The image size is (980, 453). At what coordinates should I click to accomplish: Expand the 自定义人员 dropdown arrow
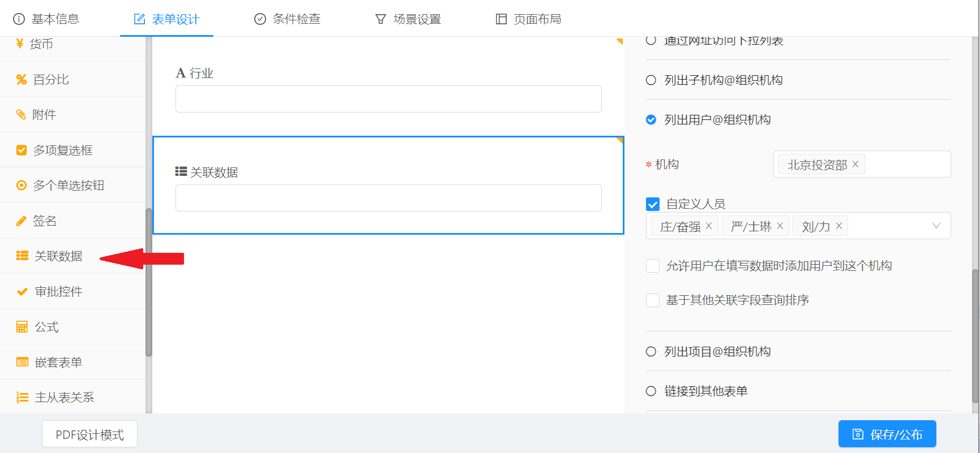[x=936, y=226]
